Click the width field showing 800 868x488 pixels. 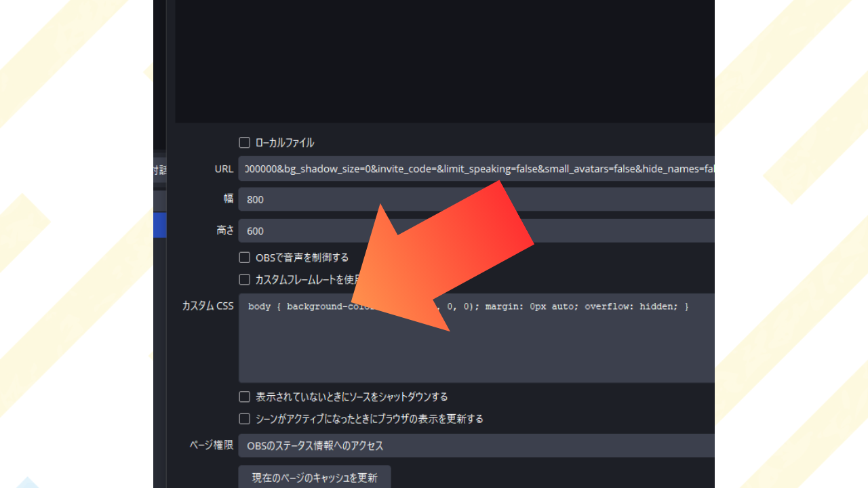click(x=475, y=199)
